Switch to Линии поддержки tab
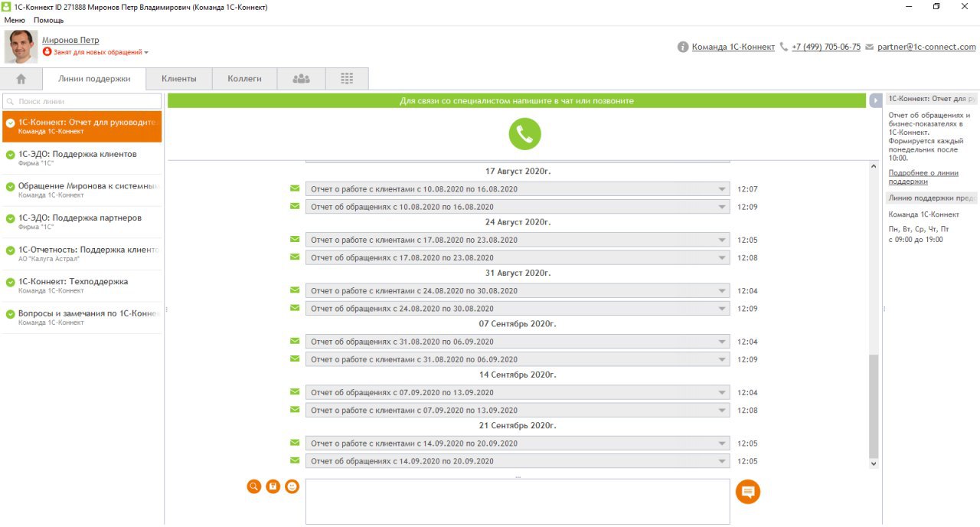Screen dimensions: 980x527 tap(94, 79)
